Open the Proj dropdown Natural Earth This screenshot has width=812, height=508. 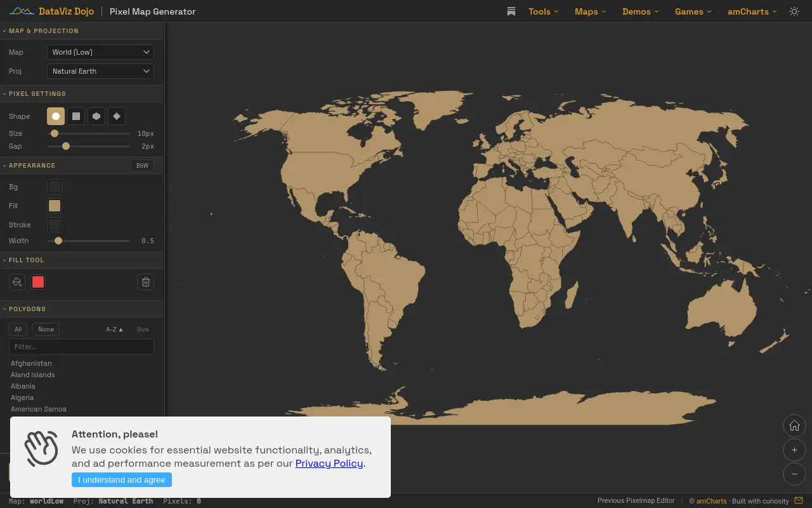[x=100, y=71]
